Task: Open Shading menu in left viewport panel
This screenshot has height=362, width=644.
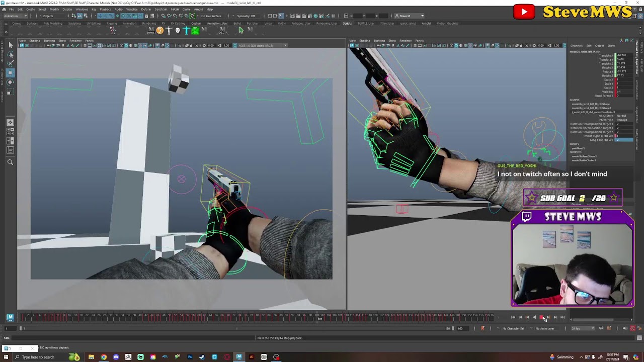Action: pos(35,41)
